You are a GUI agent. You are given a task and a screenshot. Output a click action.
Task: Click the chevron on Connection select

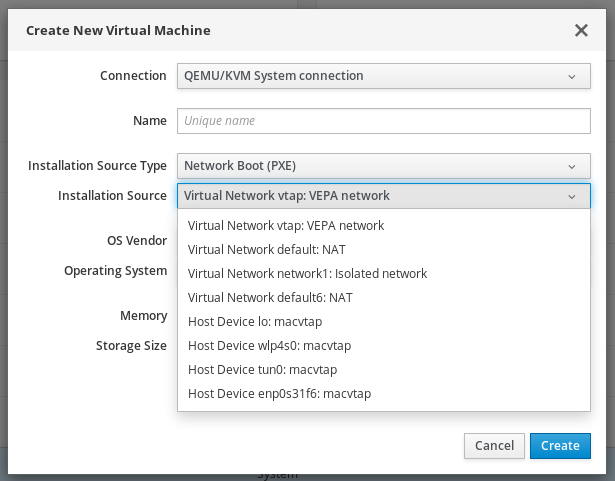[x=572, y=76]
